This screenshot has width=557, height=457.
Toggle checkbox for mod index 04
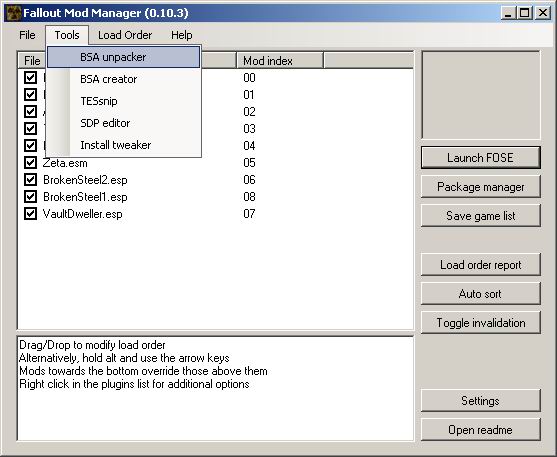(31, 146)
